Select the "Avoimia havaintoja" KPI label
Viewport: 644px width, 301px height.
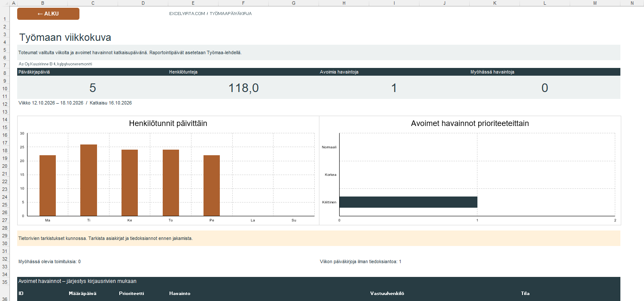tap(339, 72)
